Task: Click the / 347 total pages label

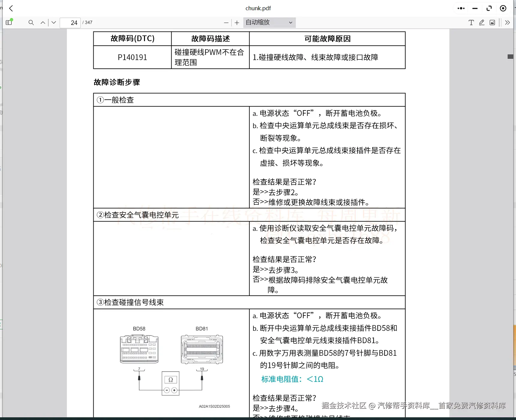Action: pos(87,23)
